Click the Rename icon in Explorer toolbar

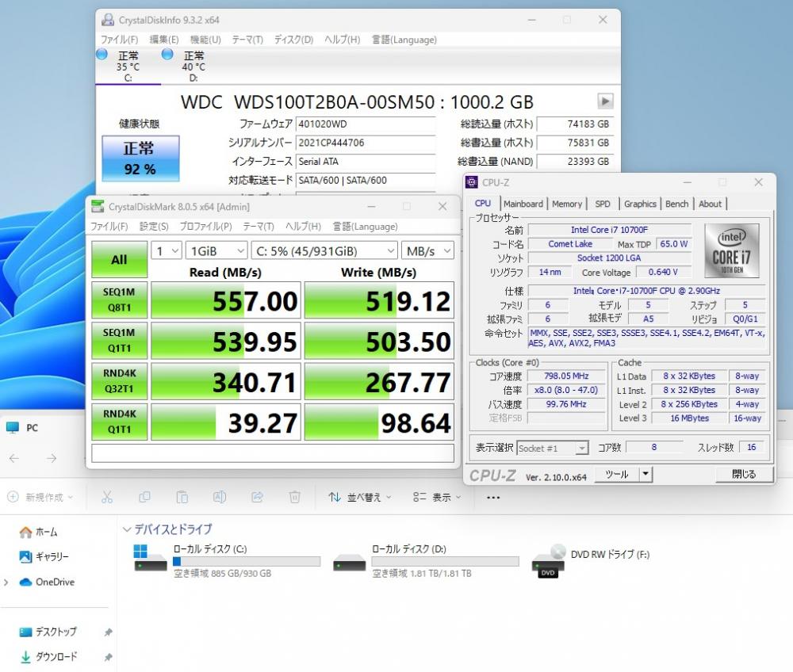point(220,497)
